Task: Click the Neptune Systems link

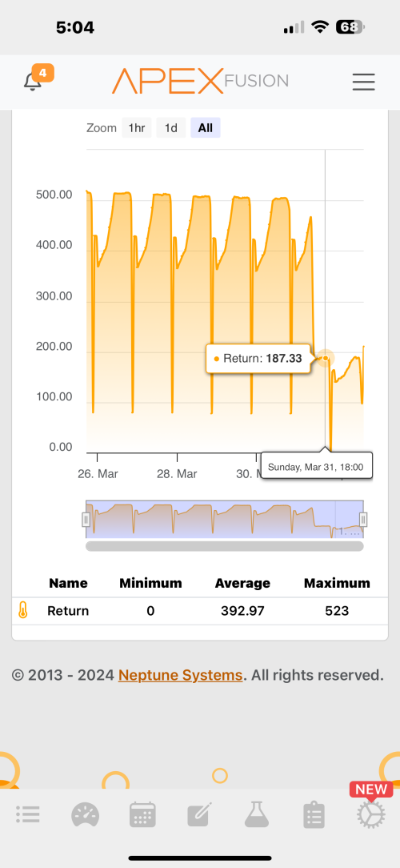Action: (180, 675)
